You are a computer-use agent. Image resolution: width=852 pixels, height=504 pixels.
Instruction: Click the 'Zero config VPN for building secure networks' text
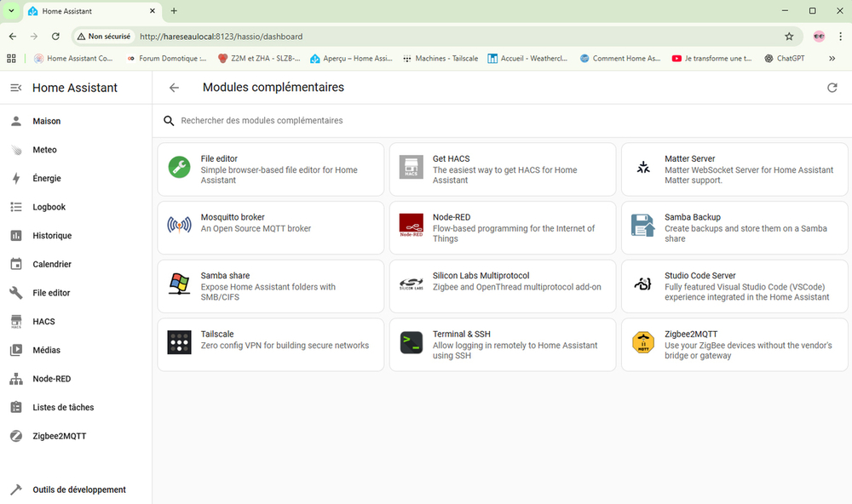coord(285,346)
